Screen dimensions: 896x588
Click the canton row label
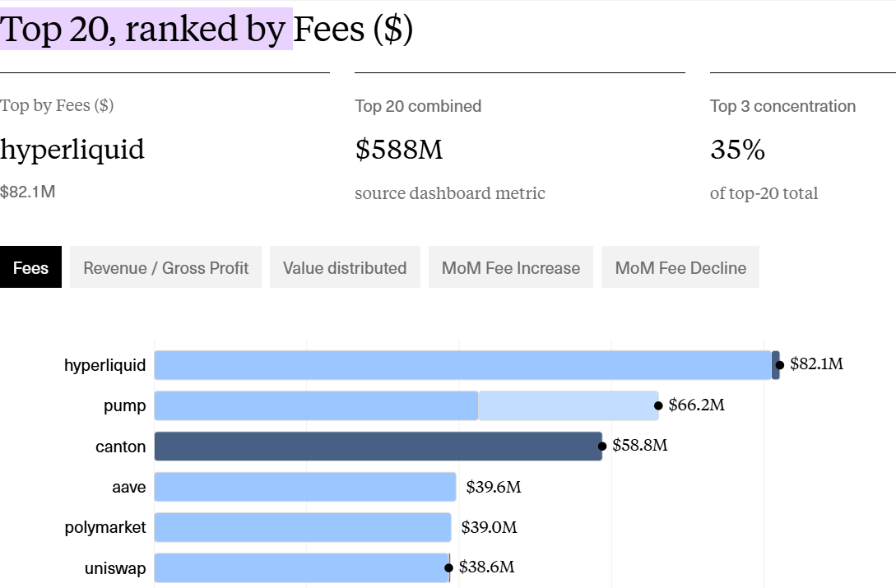121,447
